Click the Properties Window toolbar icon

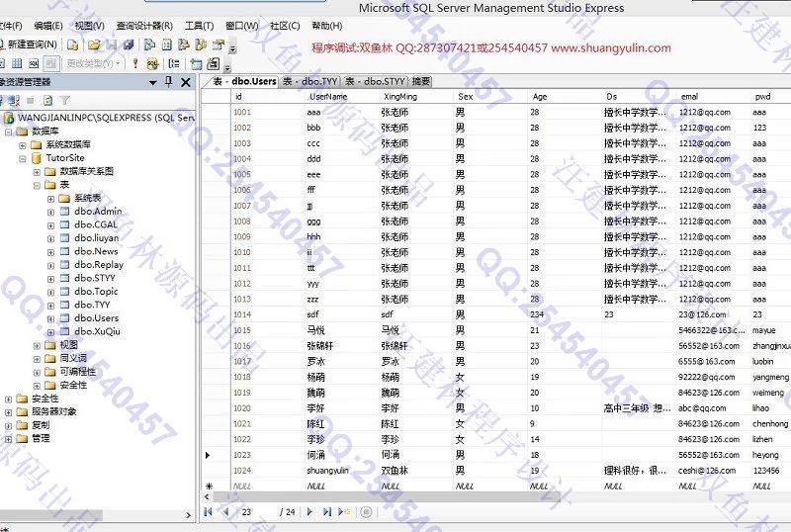click(x=218, y=44)
